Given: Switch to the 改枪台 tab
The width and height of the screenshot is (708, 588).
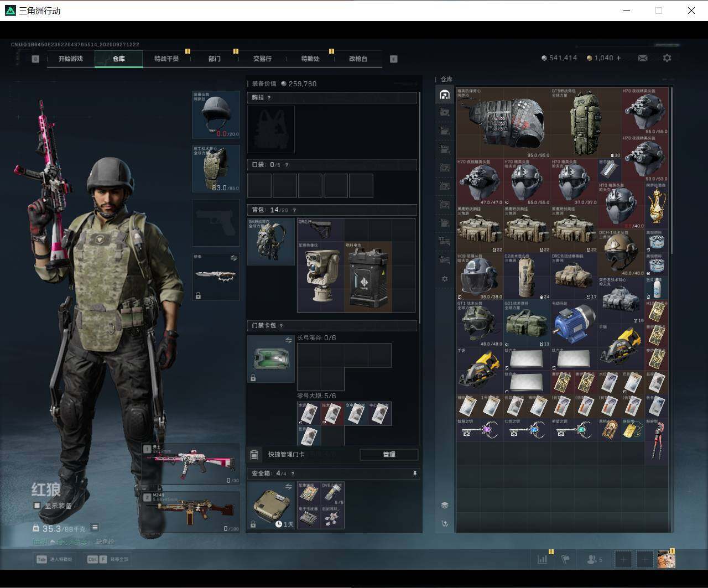Looking at the screenshot, I should point(358,59).
